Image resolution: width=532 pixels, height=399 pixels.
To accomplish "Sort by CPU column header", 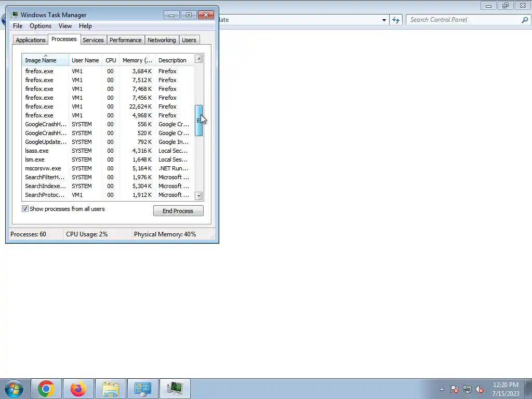I will [x=111, y=60].
